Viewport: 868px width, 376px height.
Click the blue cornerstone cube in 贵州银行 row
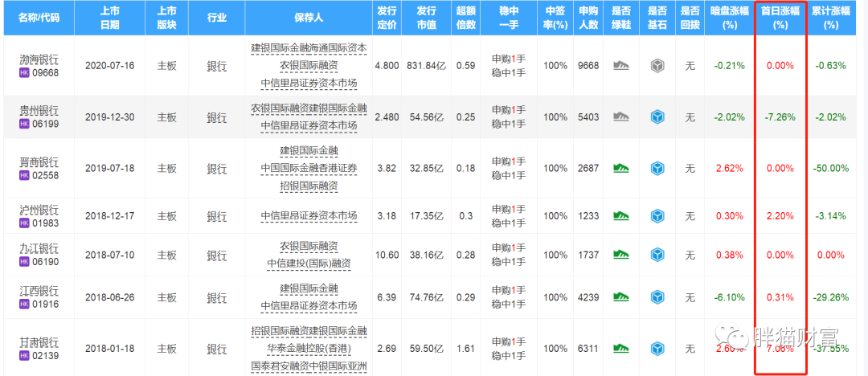[657, 117]
